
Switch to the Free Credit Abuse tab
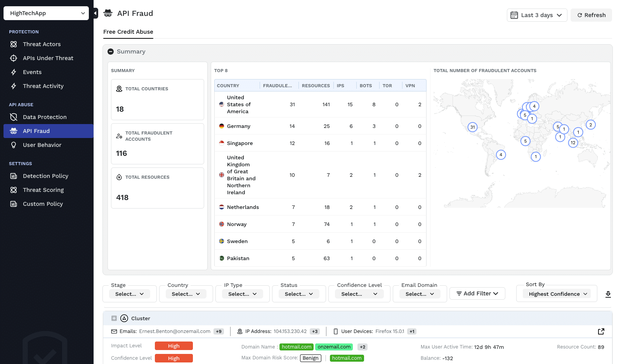(x=128, y=32)
